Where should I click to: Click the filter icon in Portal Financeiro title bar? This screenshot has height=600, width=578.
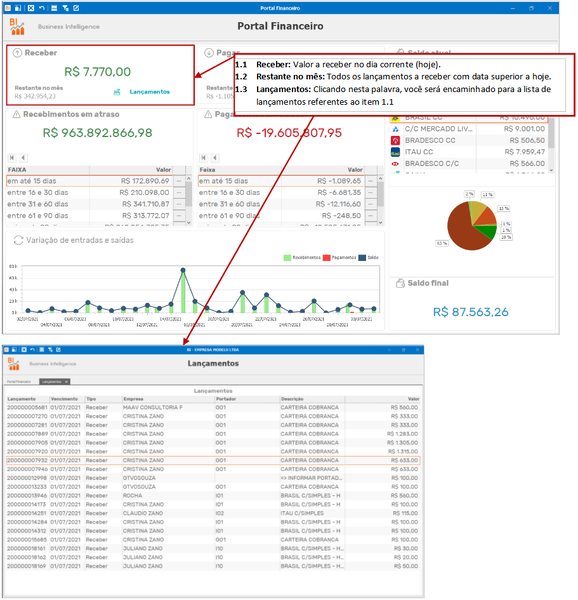pyautogui.click(x=65, y=8)
